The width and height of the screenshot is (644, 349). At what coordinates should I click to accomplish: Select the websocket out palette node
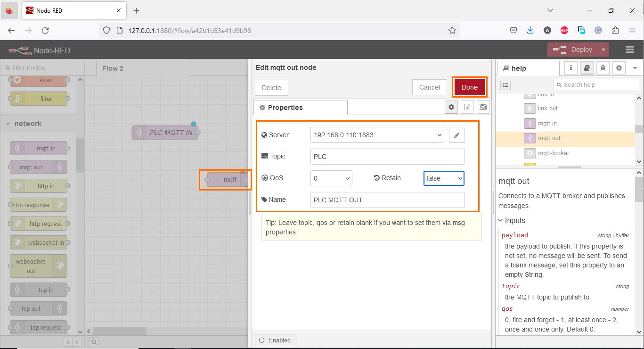click(x=39, y=266)
